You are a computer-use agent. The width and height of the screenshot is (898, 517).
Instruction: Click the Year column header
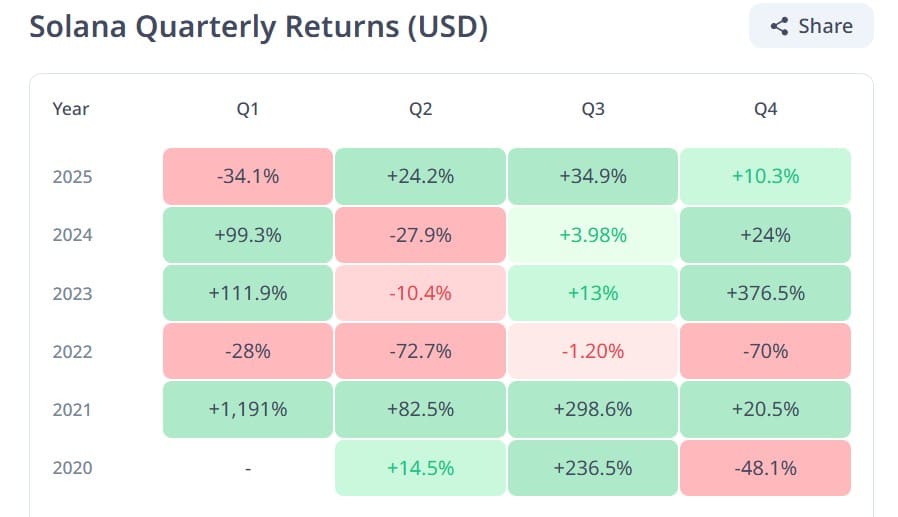(x=71, y=109)
